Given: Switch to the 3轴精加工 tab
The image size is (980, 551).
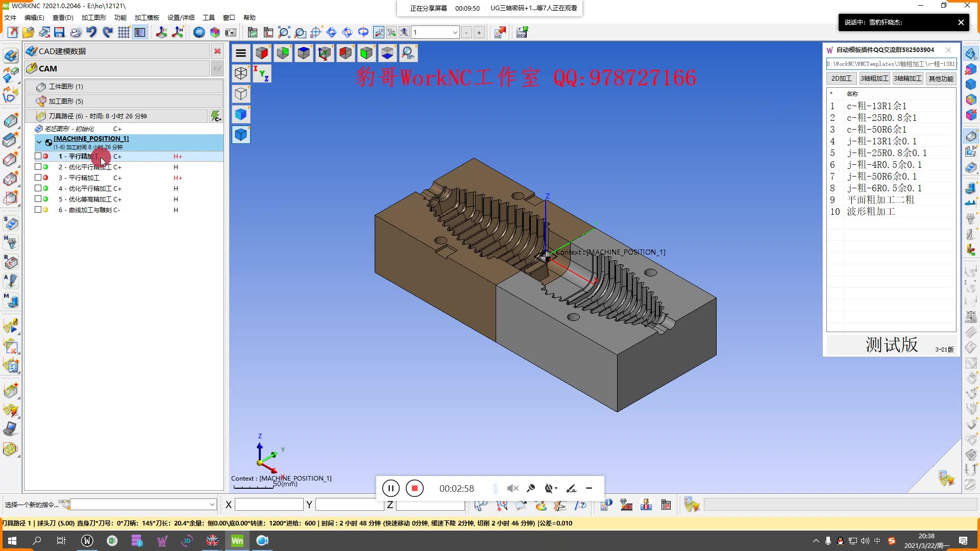Looking at the screenshot, I should (908, 79).
